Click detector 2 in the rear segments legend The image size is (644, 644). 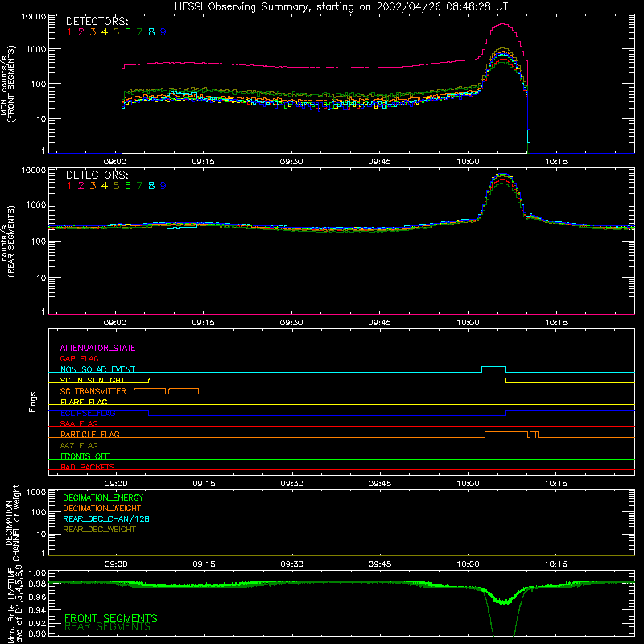click(81, 186)
